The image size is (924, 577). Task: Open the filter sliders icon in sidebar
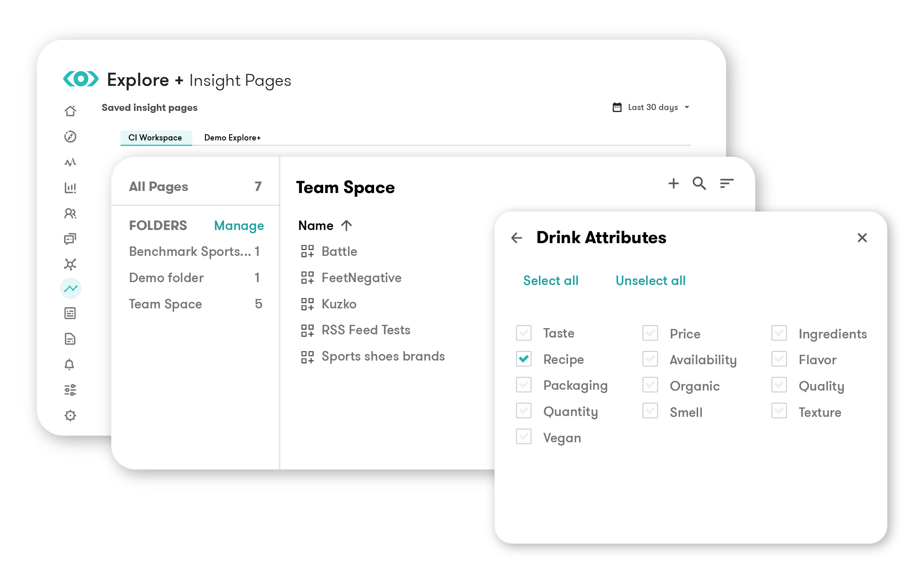tap(71, 389)
